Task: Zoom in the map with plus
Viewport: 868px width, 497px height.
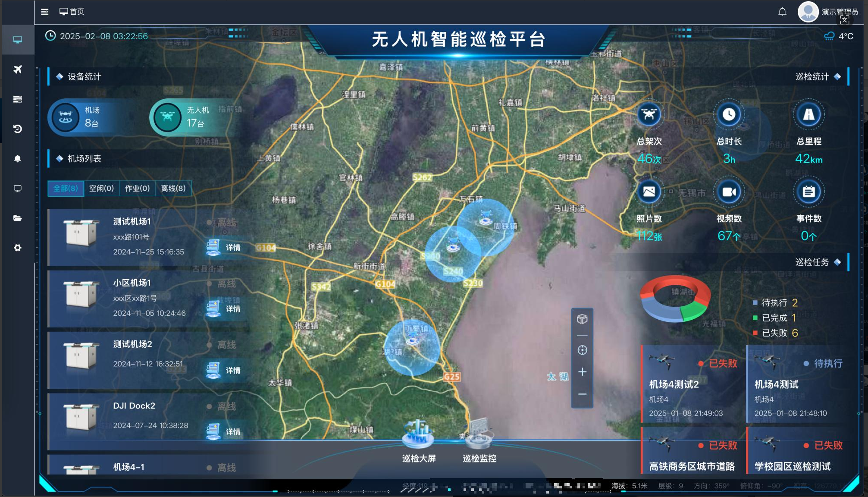Action: point(582,372)
